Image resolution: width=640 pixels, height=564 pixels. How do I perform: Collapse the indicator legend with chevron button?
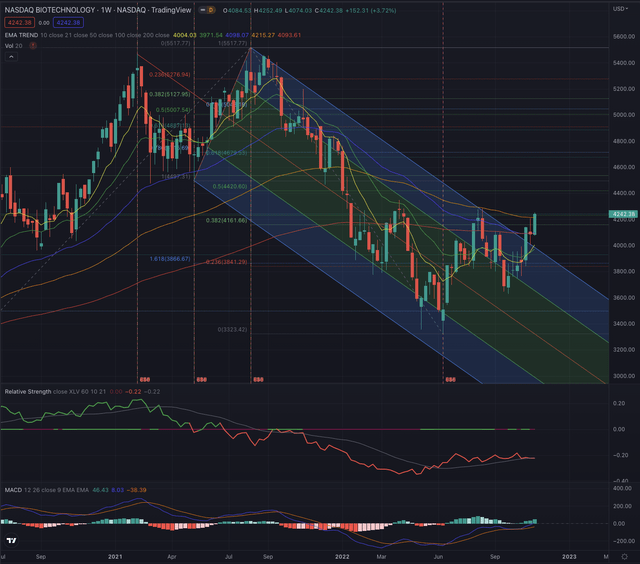coord(11,57)
